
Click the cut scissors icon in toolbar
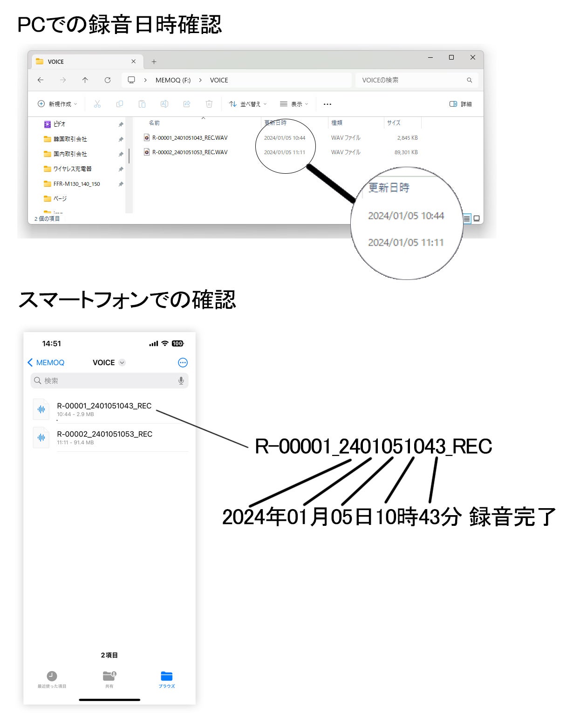97,104
